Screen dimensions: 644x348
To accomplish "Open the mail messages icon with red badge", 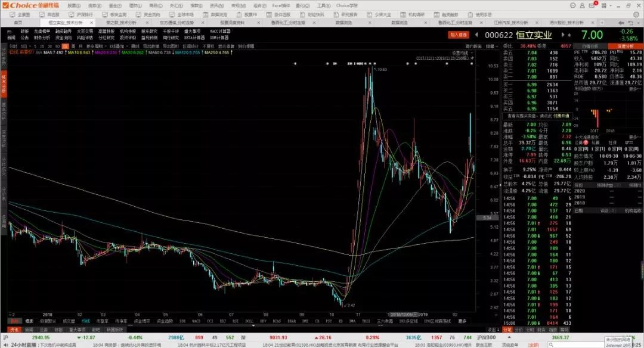I will (x=593, y=5).
